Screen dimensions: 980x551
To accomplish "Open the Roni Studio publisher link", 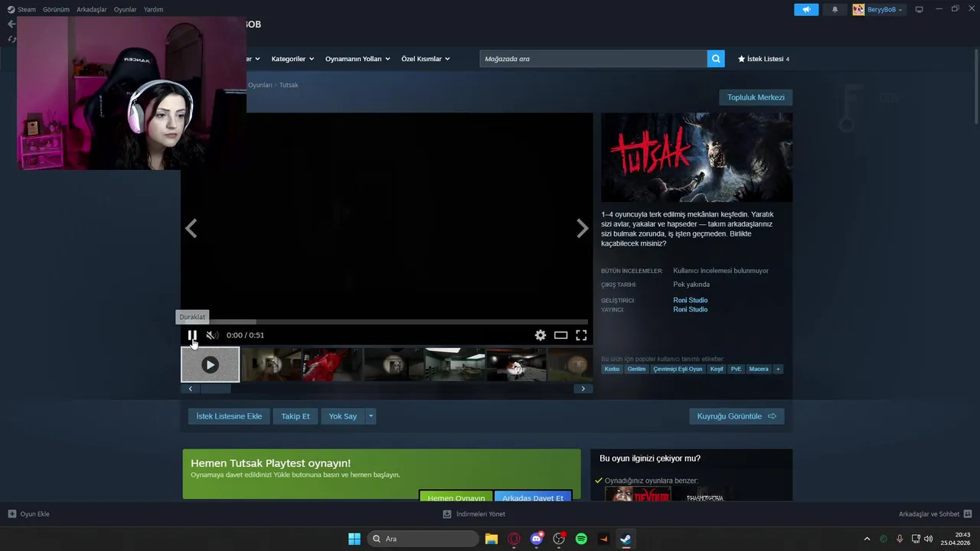I will [691, 309].
